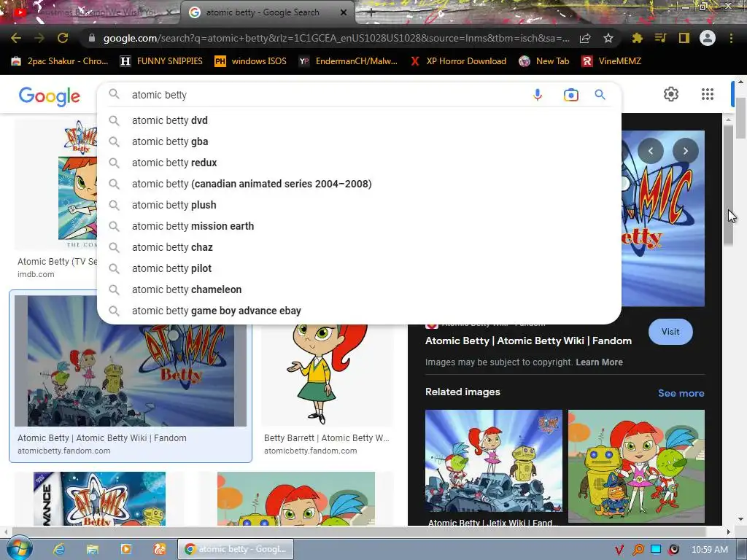
Task: Toggle the Chrome side panel icon
Action: tap(684, 38)
